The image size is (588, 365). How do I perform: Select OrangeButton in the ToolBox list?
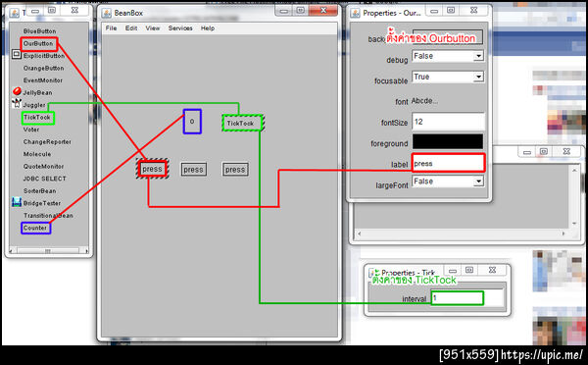(43, 69)
